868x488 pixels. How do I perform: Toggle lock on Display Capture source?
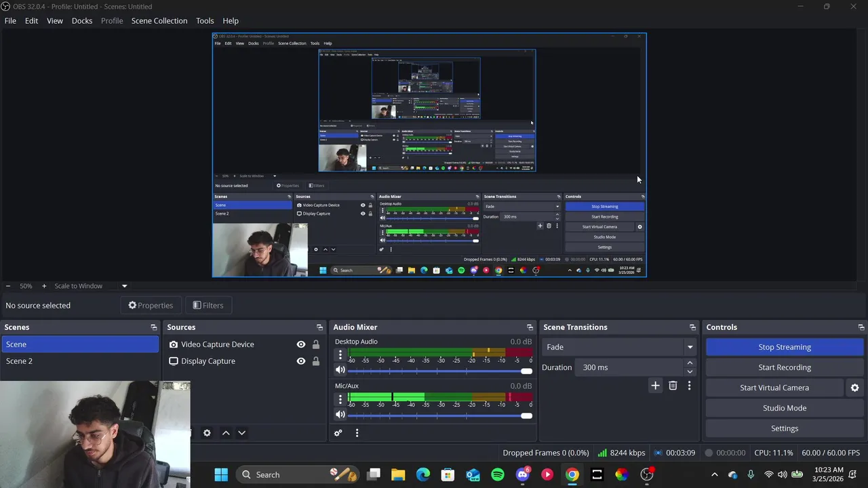(316, 361)
